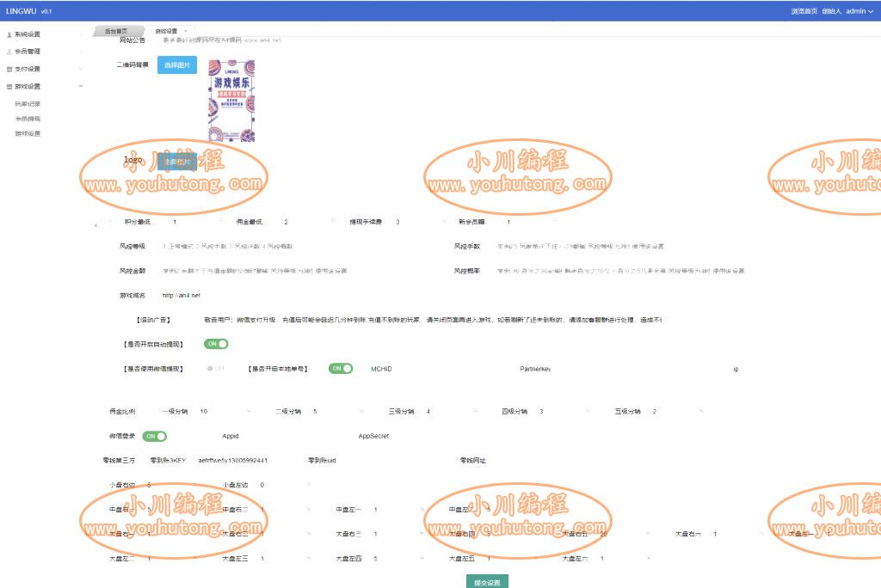Toggle the 是否开启自动提现 switch

[216, 344]
